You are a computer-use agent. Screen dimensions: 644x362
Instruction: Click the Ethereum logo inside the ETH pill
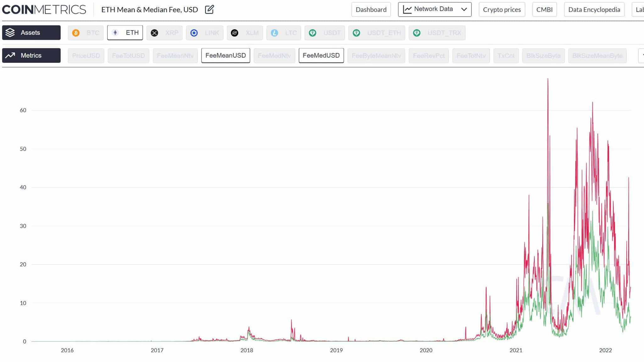click(115, 33)
